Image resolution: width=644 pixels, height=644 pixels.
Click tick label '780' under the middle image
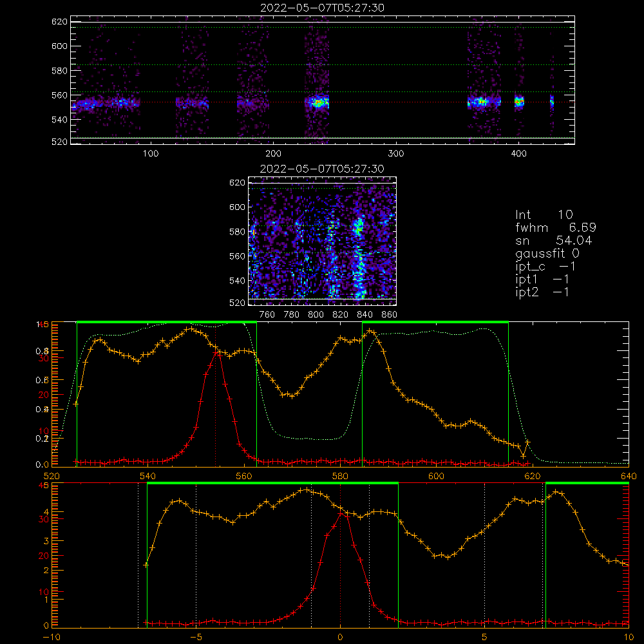pyautogui.click(x=292, y=315)
